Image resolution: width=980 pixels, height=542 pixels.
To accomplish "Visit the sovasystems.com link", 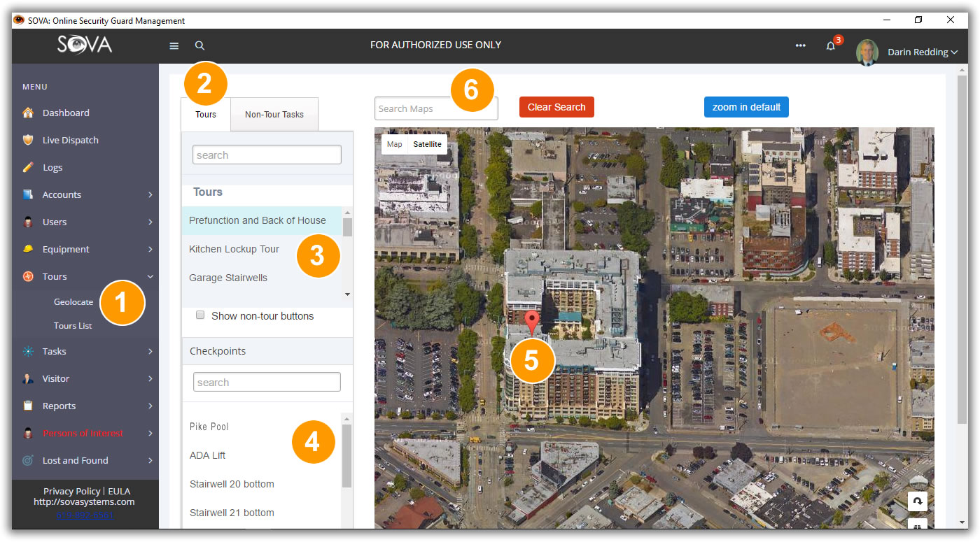I will click(x=84, y=501).
